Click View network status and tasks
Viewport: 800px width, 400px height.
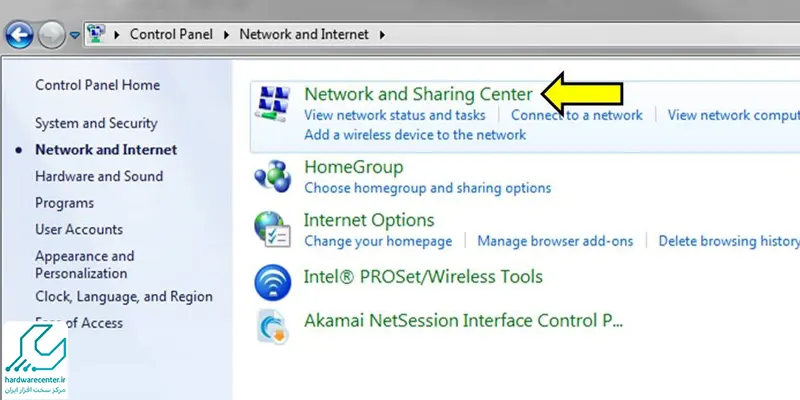pyautogui.click(x=395, y=115)
